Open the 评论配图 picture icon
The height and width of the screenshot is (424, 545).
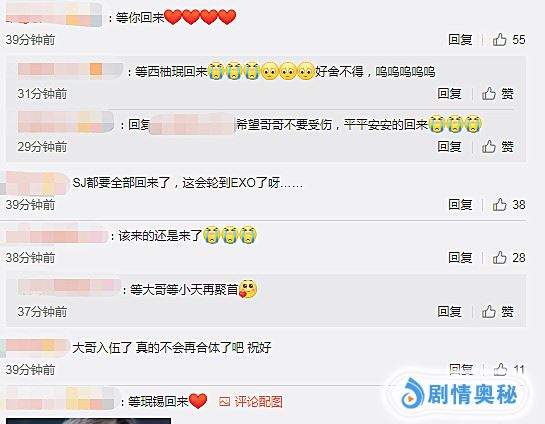coord(225,402)
